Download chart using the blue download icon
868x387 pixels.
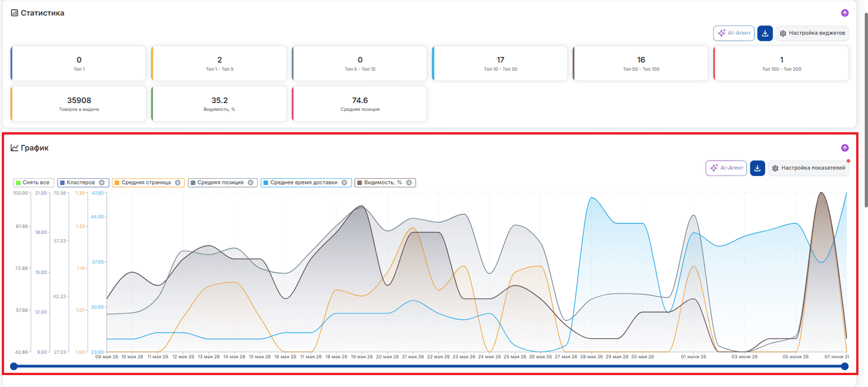[757, 168]
